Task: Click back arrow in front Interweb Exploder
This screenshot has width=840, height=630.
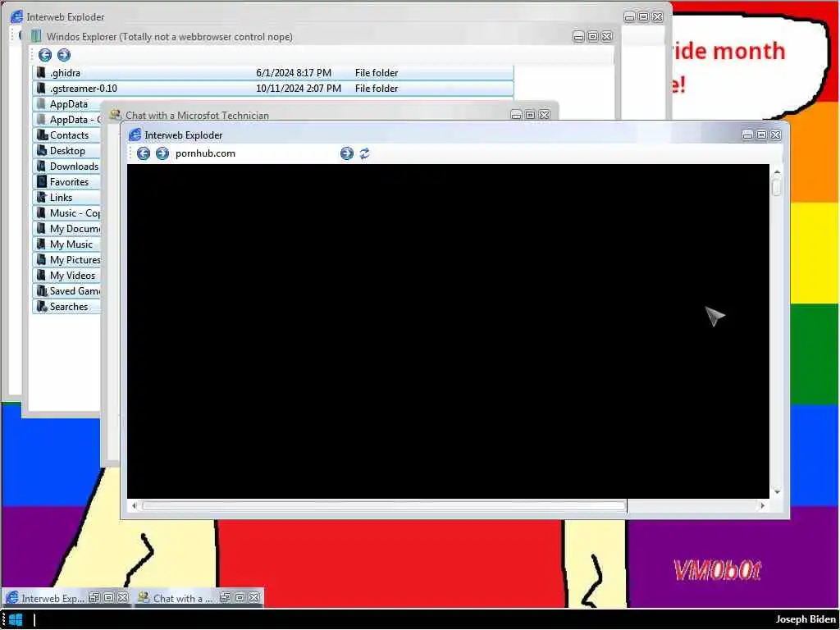Action: [143, 153]
